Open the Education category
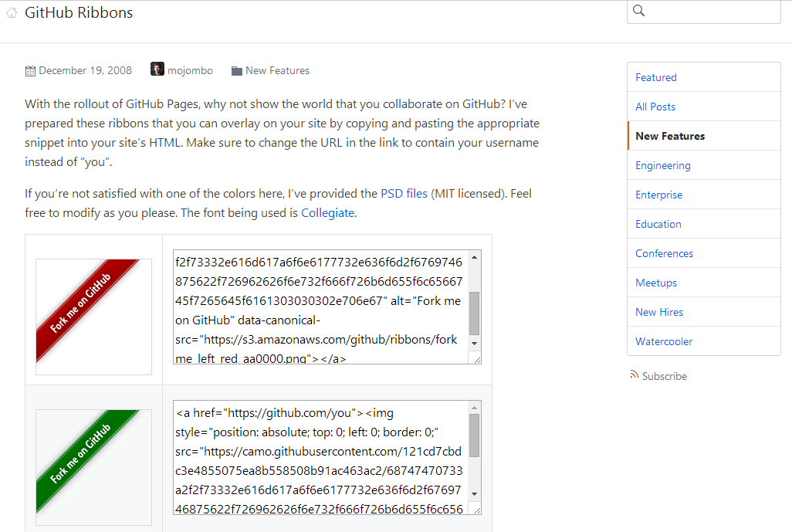The width and height of the screenshot is (792, 532). 703,224
